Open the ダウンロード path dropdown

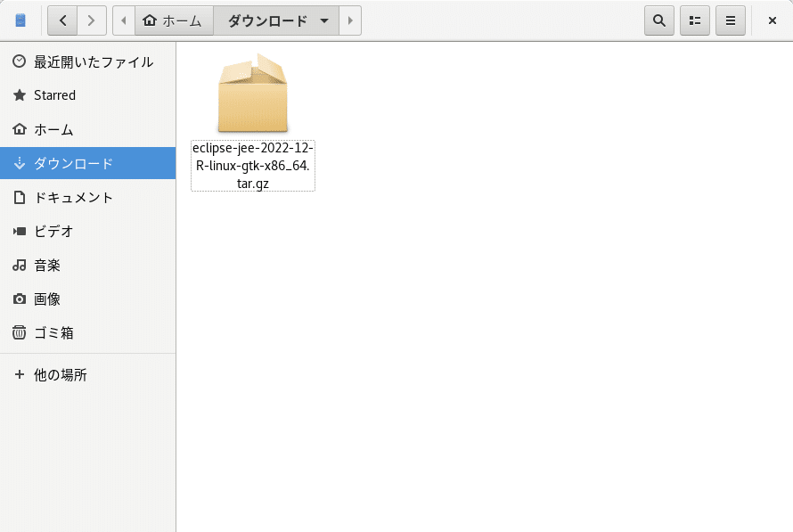tap(275, 20)
